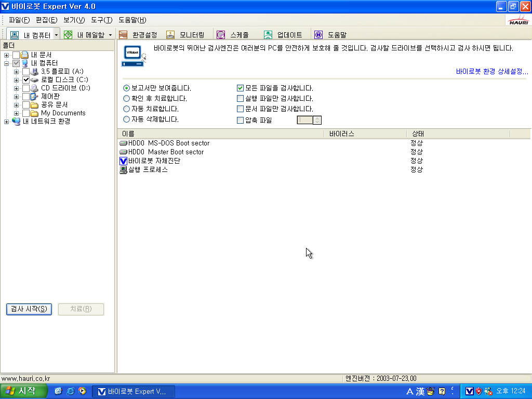
Task: Expand the 내 네트워크 환경 node
Action: pyautogui.click(x=6, y=122)
